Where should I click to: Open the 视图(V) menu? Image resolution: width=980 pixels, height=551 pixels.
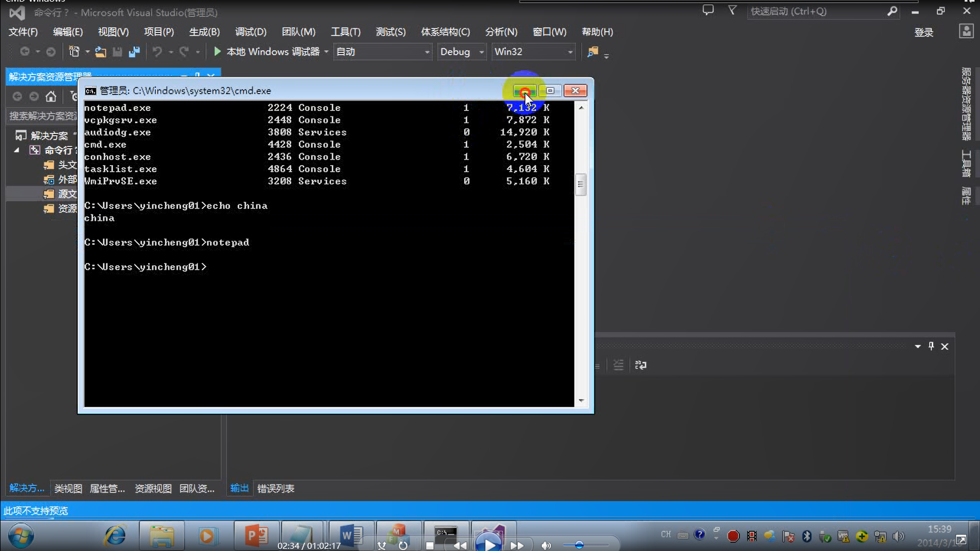113,32
